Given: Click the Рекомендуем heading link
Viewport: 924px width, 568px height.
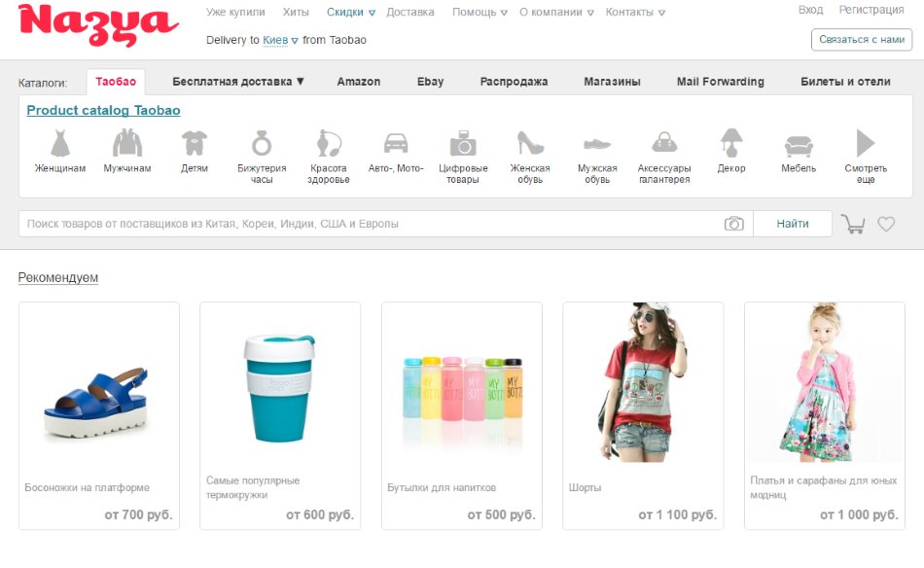Looking at the screenshot, I should (57, 277).
